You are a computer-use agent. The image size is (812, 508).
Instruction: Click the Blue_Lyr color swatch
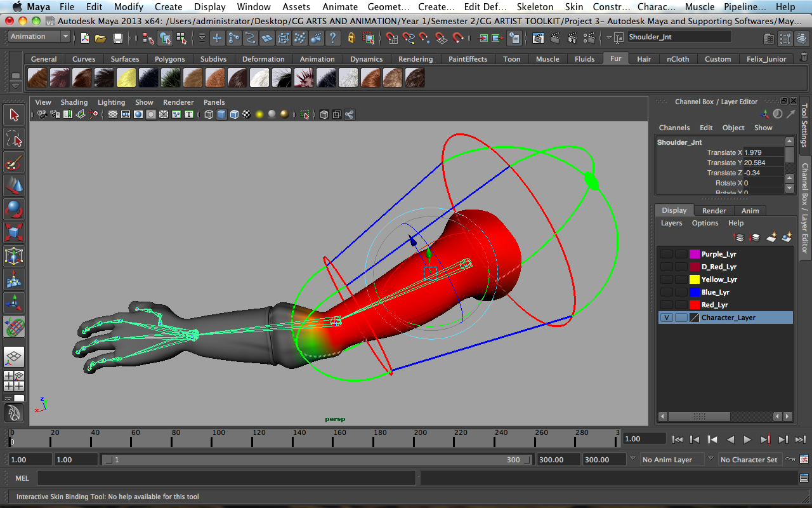point(695,292)
